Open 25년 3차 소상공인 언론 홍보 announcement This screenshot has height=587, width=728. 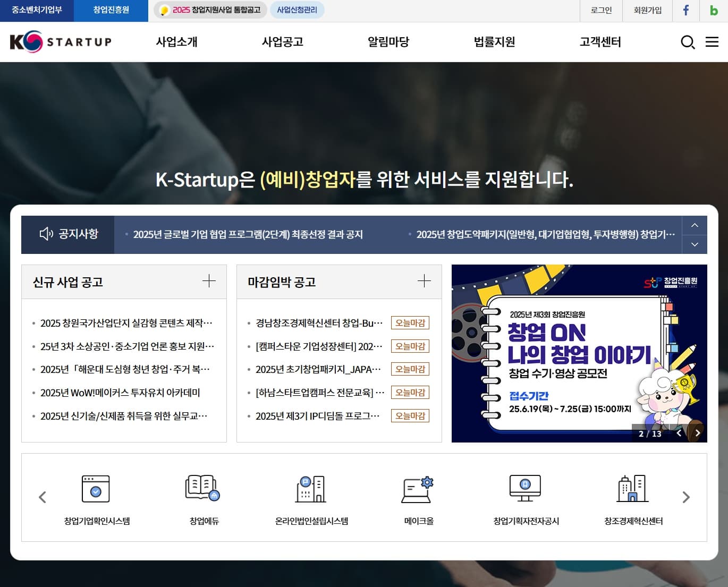(x=127, y=346)
